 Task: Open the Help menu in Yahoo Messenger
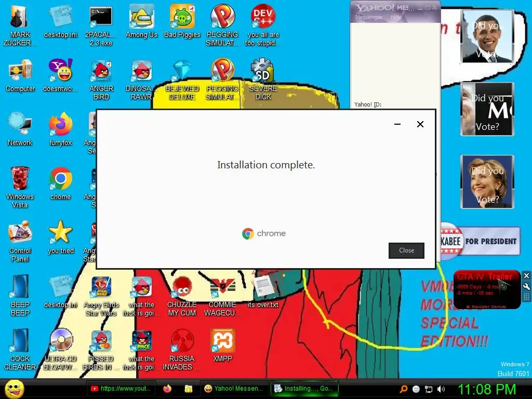396,17
